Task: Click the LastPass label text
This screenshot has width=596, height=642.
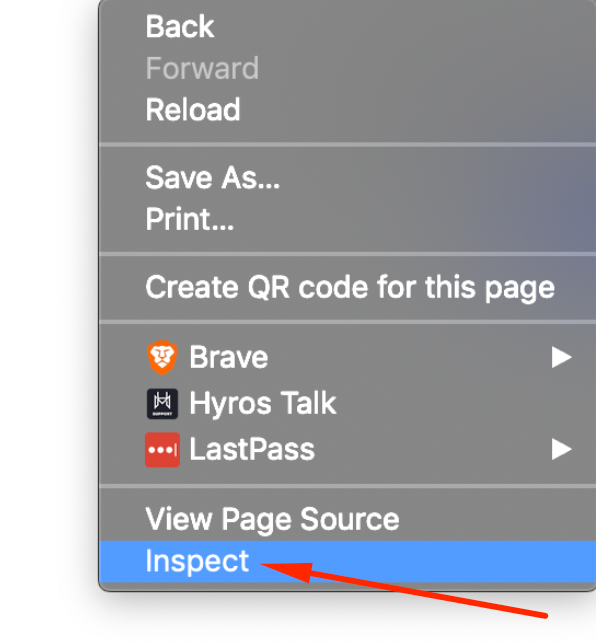Action: (252, 450)
